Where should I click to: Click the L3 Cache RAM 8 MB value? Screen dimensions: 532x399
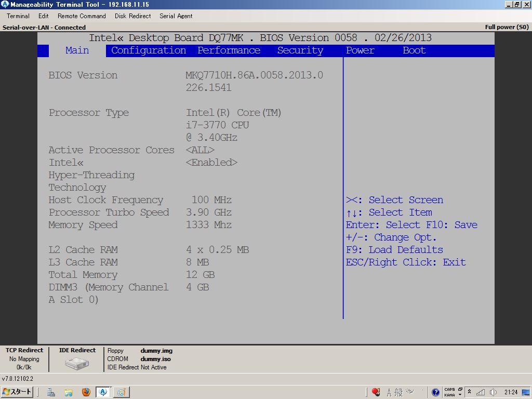coord(197,262)
